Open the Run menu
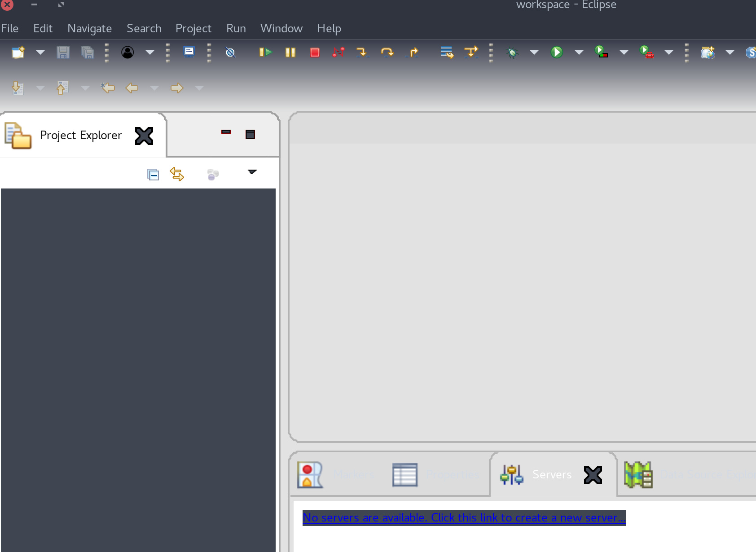 click(x=236, y=28)
